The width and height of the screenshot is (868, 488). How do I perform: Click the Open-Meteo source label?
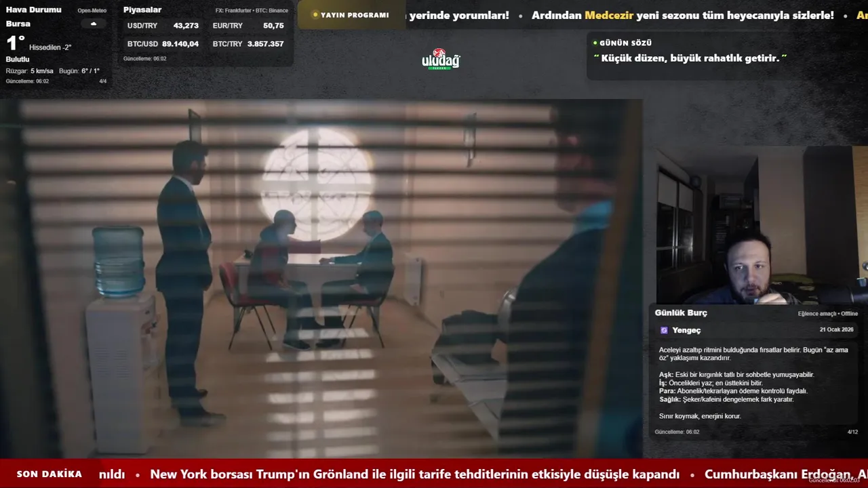pos(92,11)
